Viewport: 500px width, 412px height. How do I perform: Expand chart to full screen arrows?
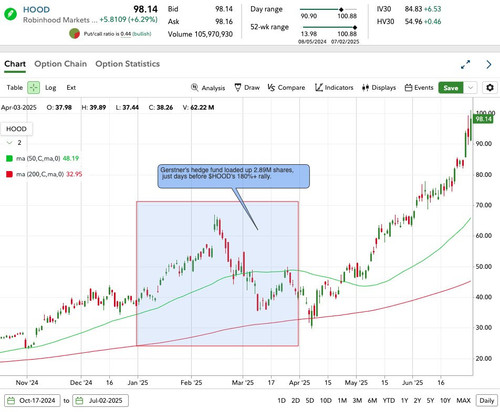click(465, 64)
